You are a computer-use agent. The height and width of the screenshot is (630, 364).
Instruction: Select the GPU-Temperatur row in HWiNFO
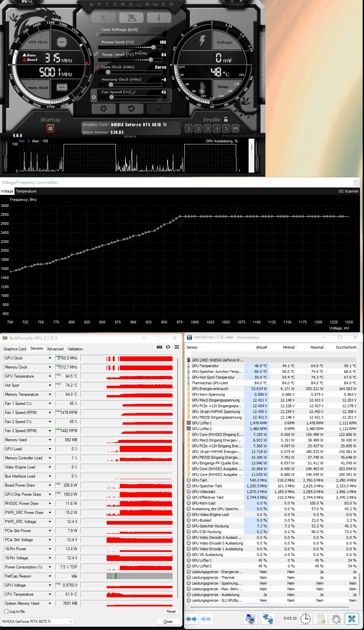tap(271, 366)
